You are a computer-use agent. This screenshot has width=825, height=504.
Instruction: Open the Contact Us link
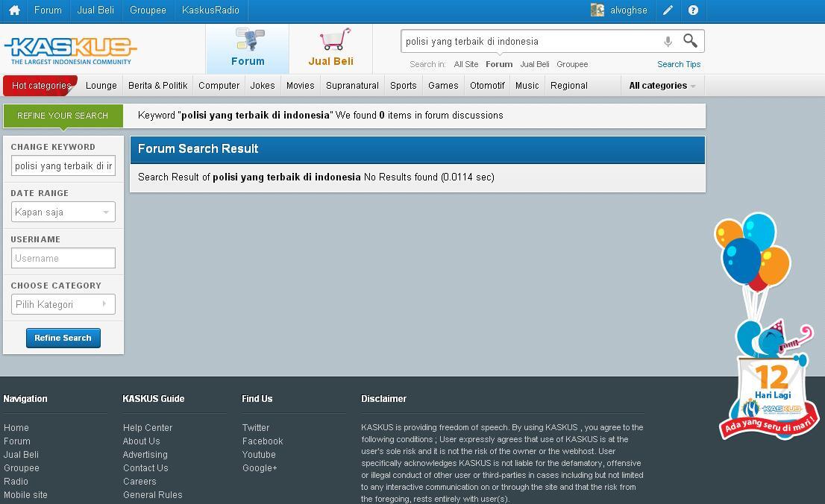coord(145,467)
